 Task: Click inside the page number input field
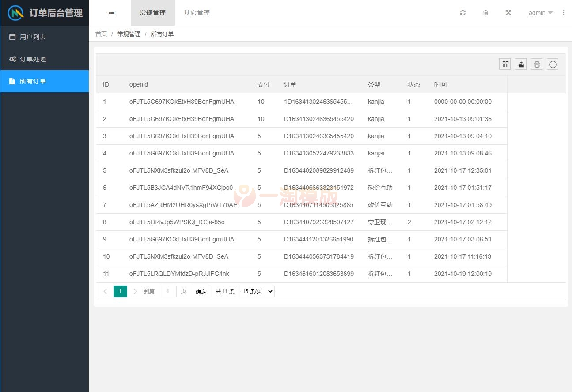click(167, 291)
